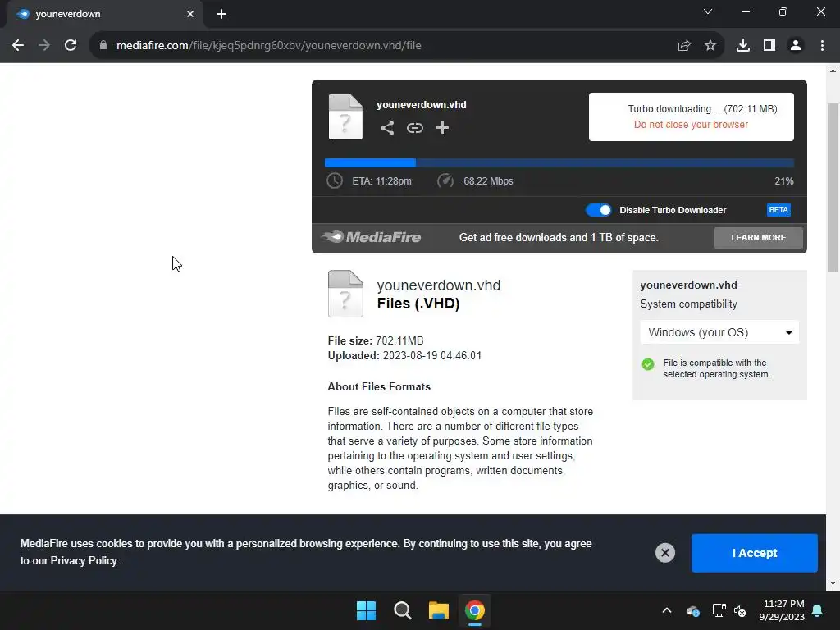
Task: Open the Chrome profile icon
Action: point(796,46)
